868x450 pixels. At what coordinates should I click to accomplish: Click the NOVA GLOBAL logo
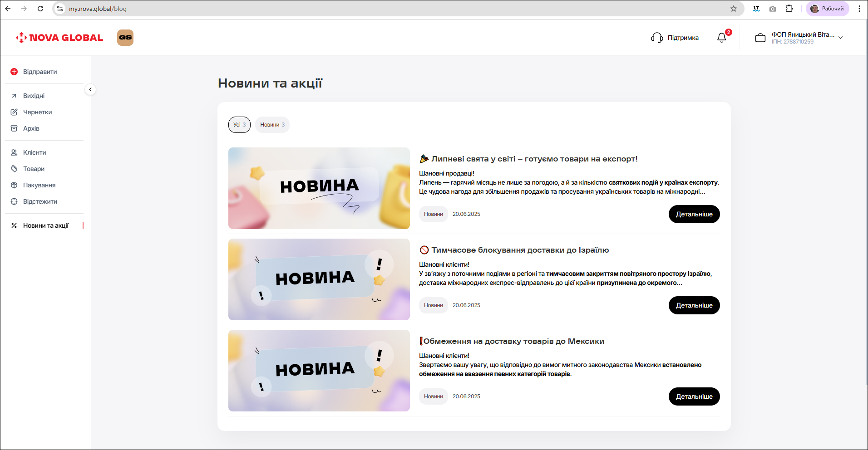[x=59, y=38]
